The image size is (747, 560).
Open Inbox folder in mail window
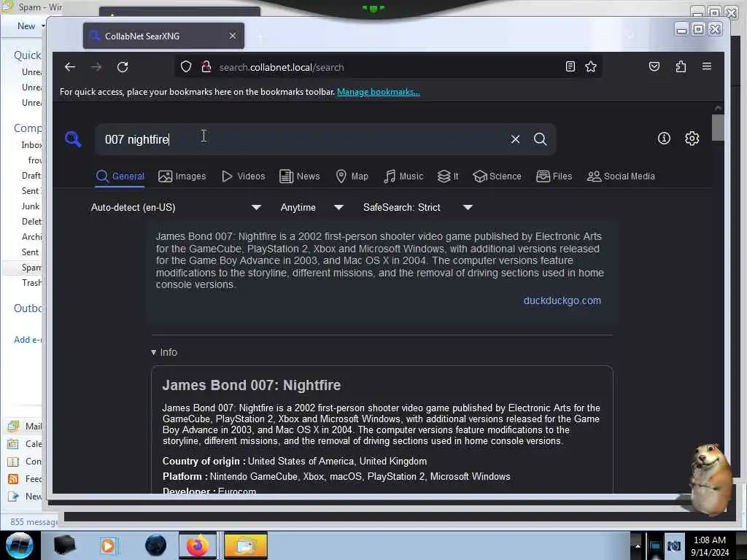point(31,145)
